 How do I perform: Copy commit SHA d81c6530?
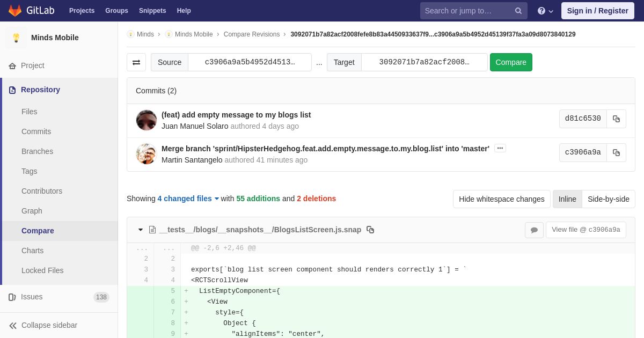click(x=616, y=119)
